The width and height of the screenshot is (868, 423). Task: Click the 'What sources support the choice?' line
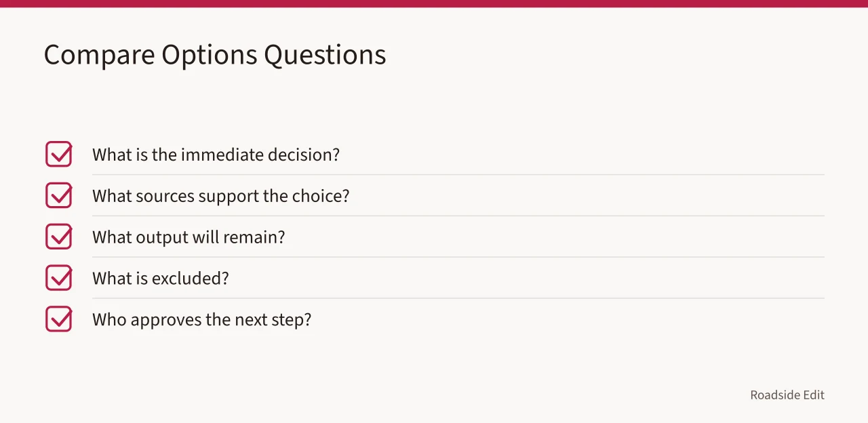(x=220, y=196)
